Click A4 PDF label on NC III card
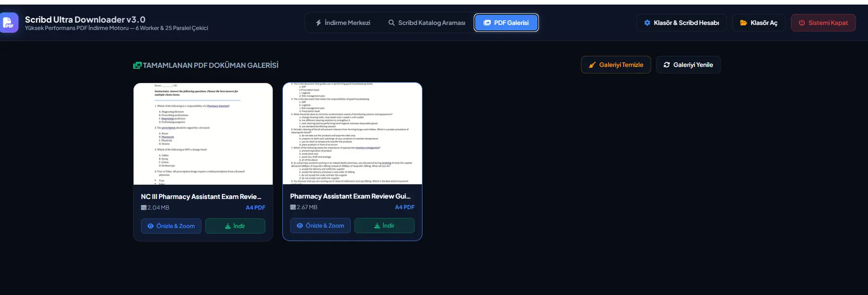The width and height of the screenshot is (868, 295). tap(256, 208)
